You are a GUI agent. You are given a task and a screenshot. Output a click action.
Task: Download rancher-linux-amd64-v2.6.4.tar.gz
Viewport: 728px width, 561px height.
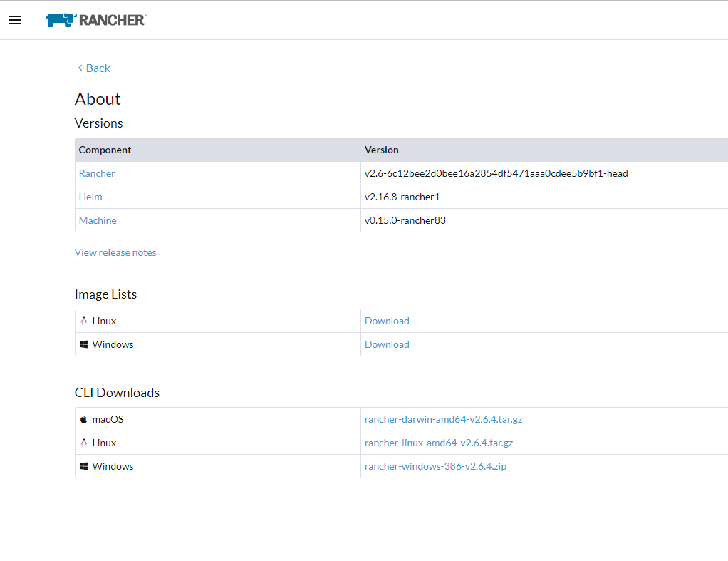438,443
